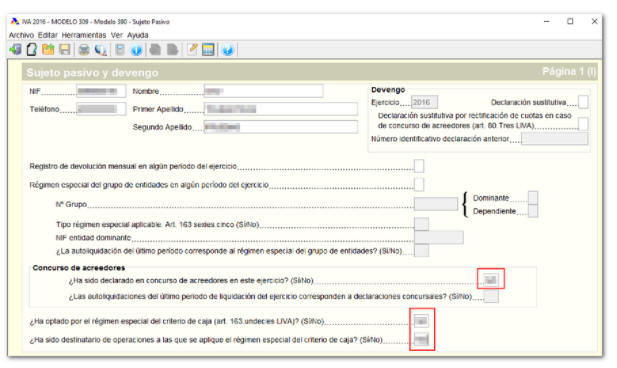This screenshot has width=617, height=368.
Task: Select the Dependiente checkbox
Action: tap(533, 211)
